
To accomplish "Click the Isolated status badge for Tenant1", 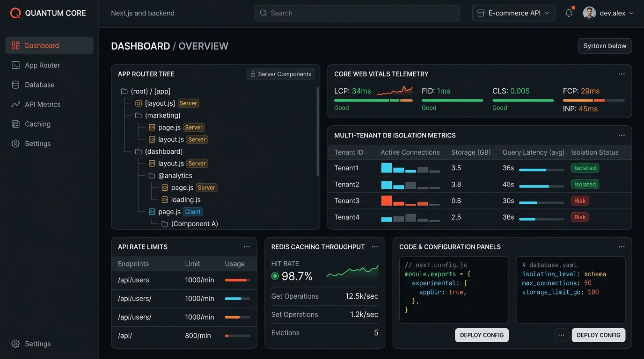I will 585,168.
